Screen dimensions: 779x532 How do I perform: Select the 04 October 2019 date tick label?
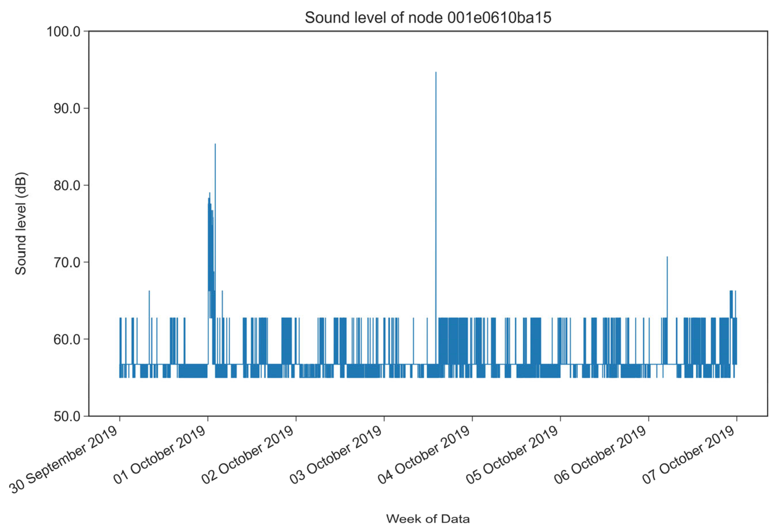click(424, 456)
